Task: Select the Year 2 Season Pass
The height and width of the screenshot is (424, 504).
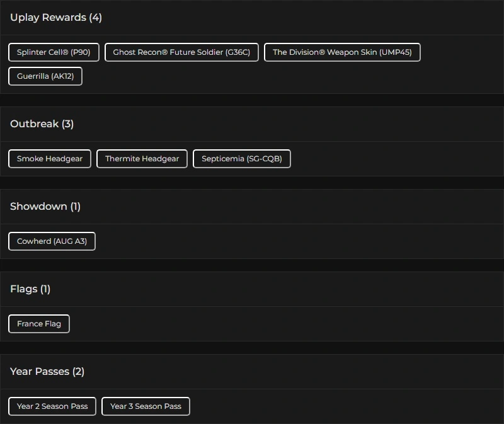Action: coord(52,406)
